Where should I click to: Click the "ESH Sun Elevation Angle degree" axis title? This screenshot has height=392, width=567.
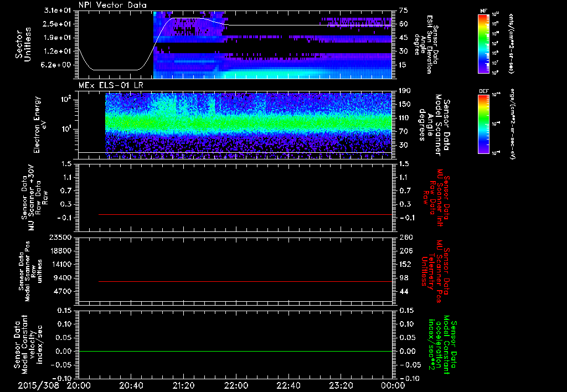pos(426,44)
